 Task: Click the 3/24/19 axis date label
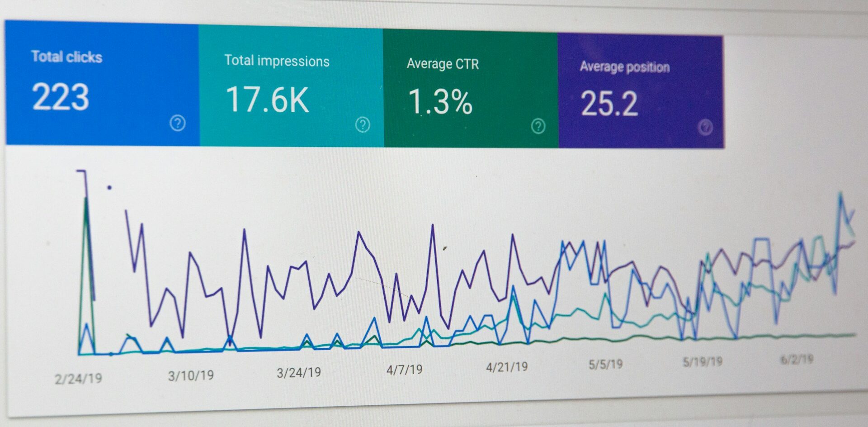coord(299,373)
